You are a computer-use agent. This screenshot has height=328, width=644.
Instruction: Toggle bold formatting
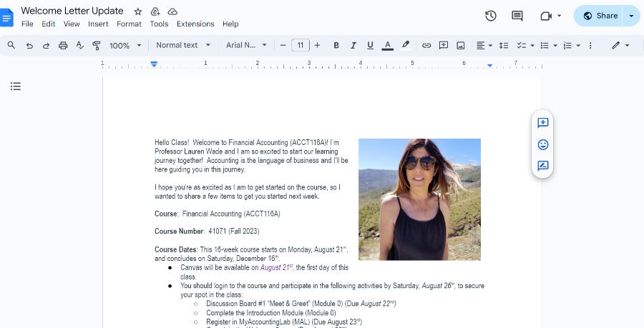336,45
